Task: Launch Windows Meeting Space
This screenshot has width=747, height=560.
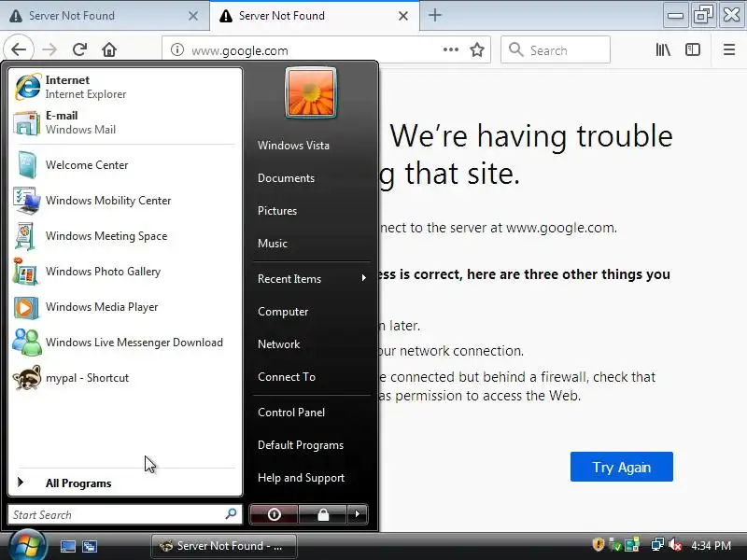Action: pos(125,236)
